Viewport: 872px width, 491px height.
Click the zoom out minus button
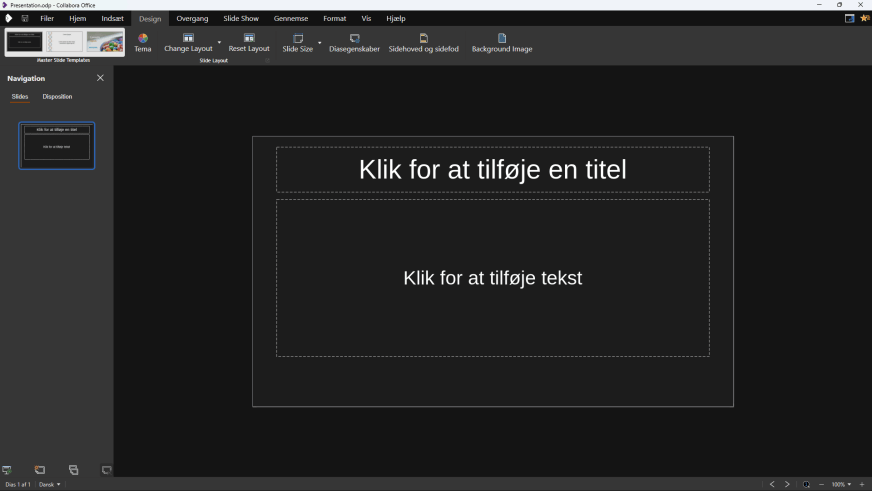(821, 484)
